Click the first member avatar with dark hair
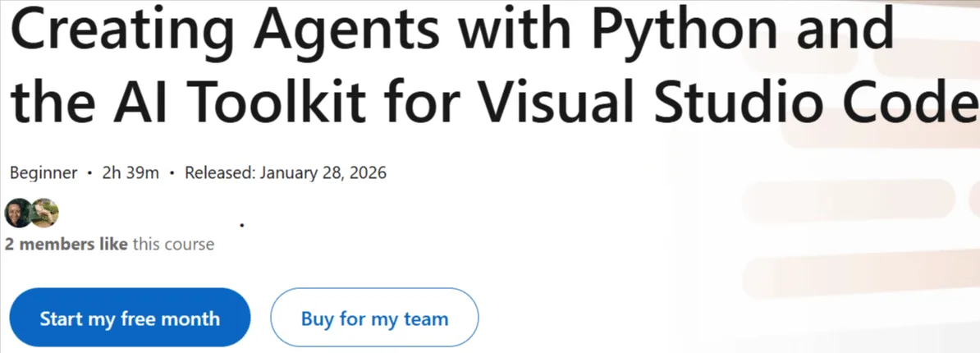Image resolution: width=980 pixels, height=353 pixels. [17, 213]
